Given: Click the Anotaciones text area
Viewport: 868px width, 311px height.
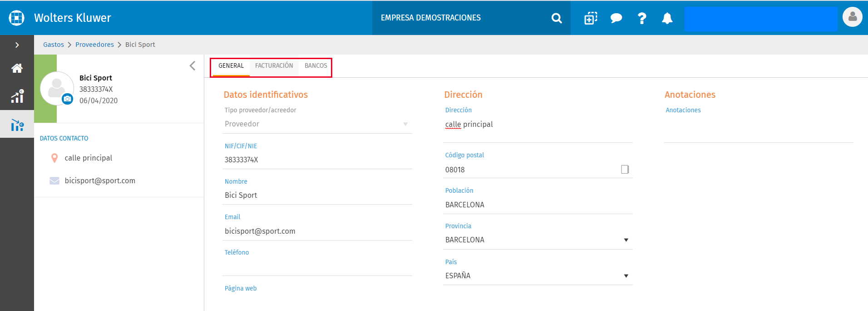Looking at the screenshot, I should click(759, 129).
